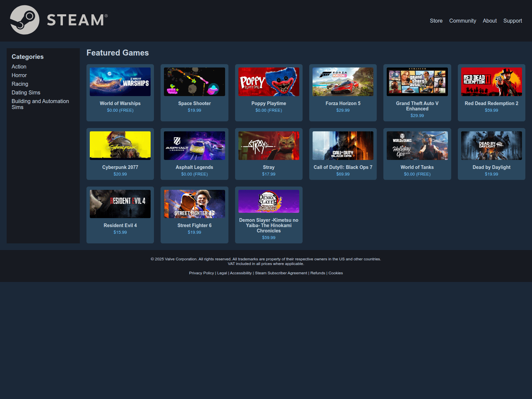Open Forza Horizon 5 cover image

click(343, 82)
